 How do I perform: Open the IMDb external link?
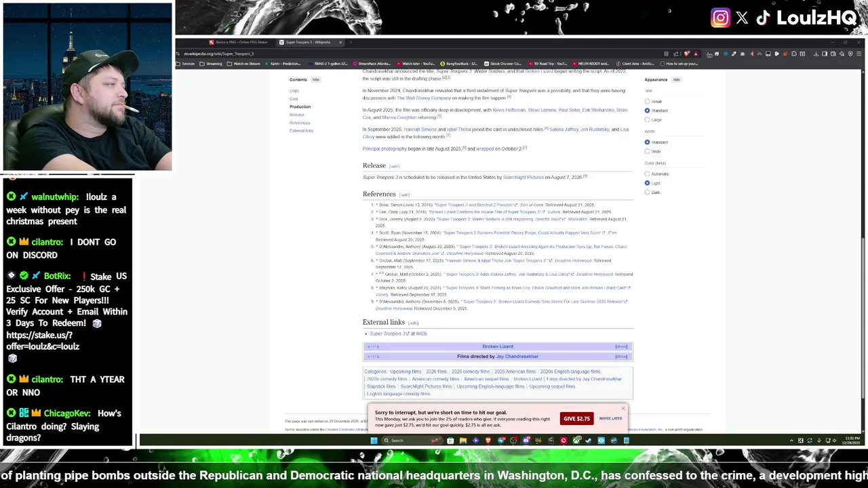421,333
